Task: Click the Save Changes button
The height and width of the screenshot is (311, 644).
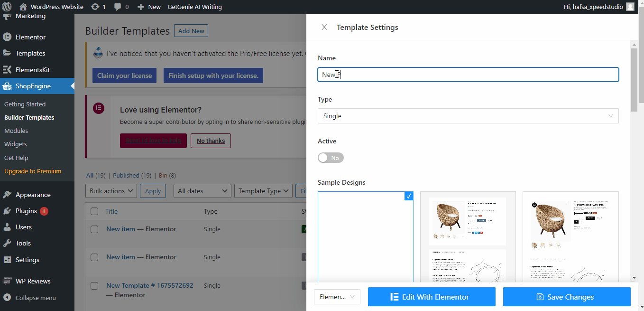Action: [x=567, y=297]
